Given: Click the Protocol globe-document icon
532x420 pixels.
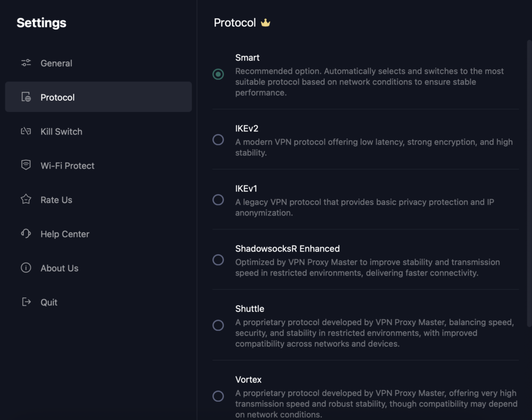Looking at the screenshot, I should 26,98.
